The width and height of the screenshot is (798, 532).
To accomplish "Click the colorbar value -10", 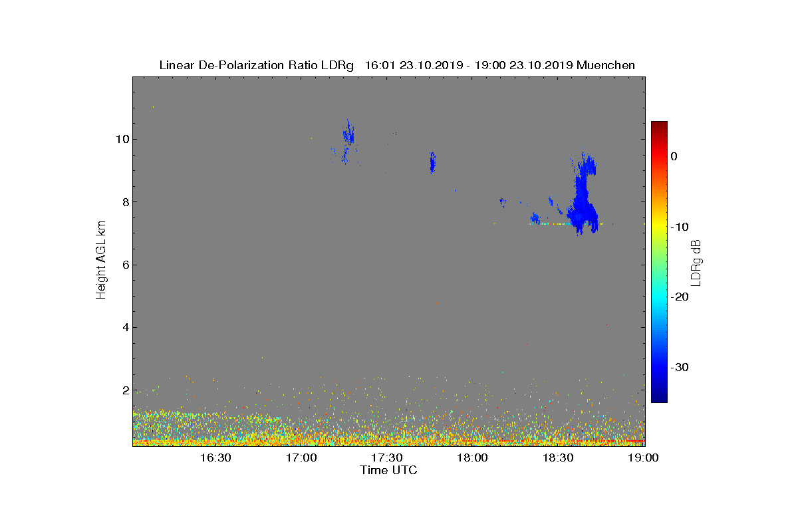I will coord(680,227).
